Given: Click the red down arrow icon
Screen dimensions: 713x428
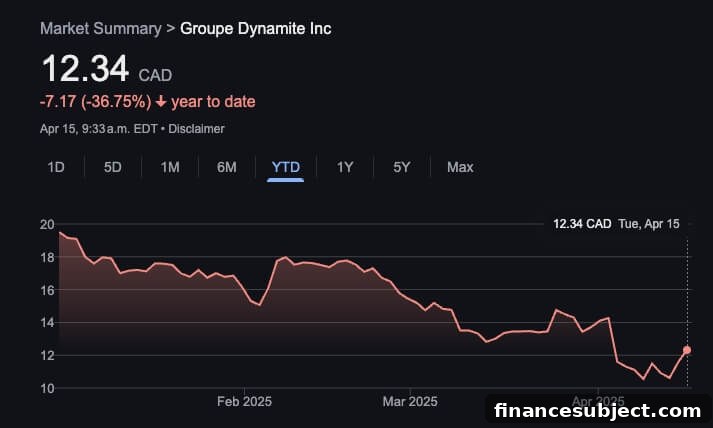Looking at the screenshot, I should 161,101.
